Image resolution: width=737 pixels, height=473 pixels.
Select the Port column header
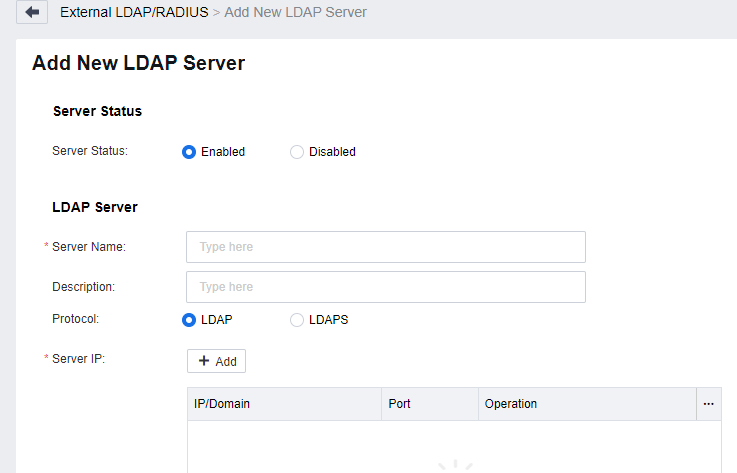point(399,404)
